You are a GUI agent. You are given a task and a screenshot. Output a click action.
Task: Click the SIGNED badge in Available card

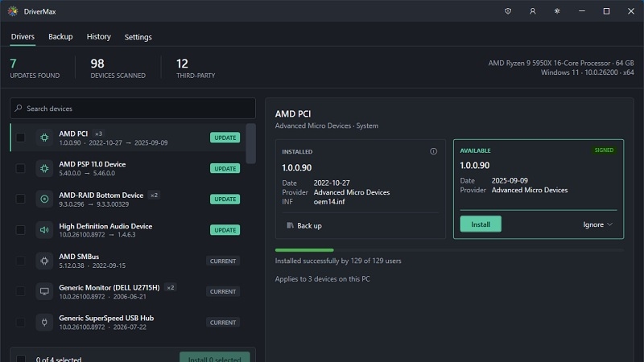tap(605, 150)
